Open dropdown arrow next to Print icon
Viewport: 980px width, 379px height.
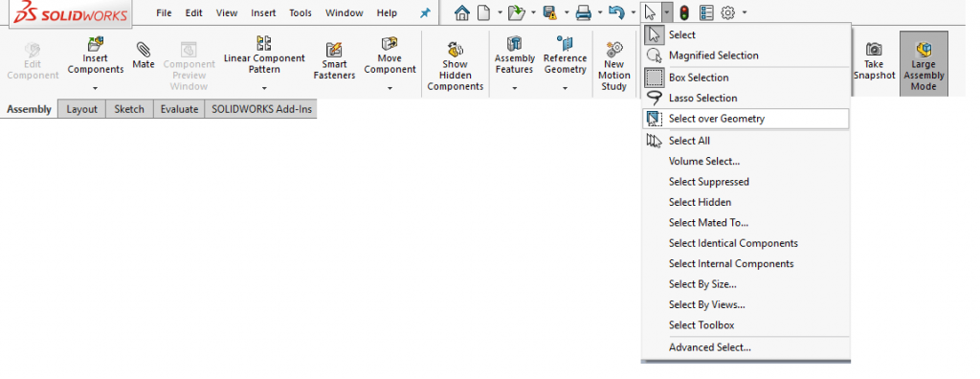[x=600, y=12]
